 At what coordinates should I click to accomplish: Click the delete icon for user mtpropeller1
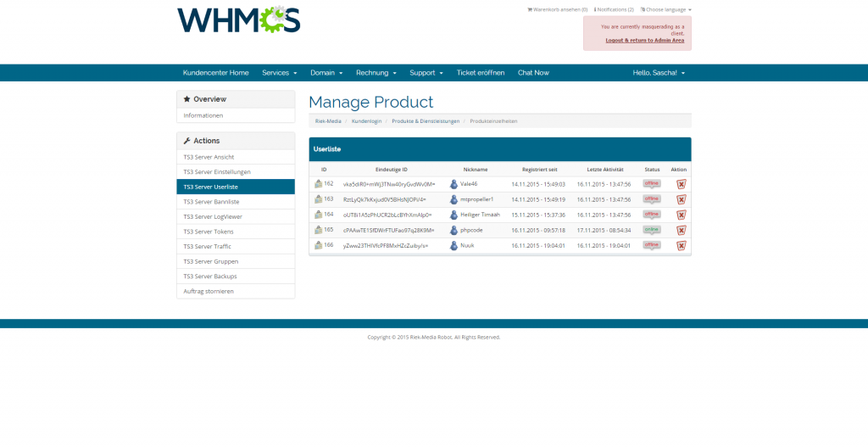681,199
